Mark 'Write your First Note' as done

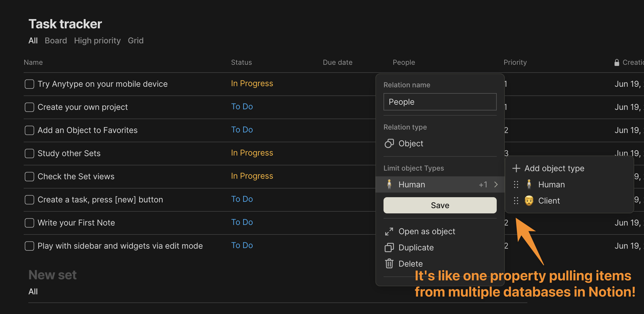pos(29,223)
